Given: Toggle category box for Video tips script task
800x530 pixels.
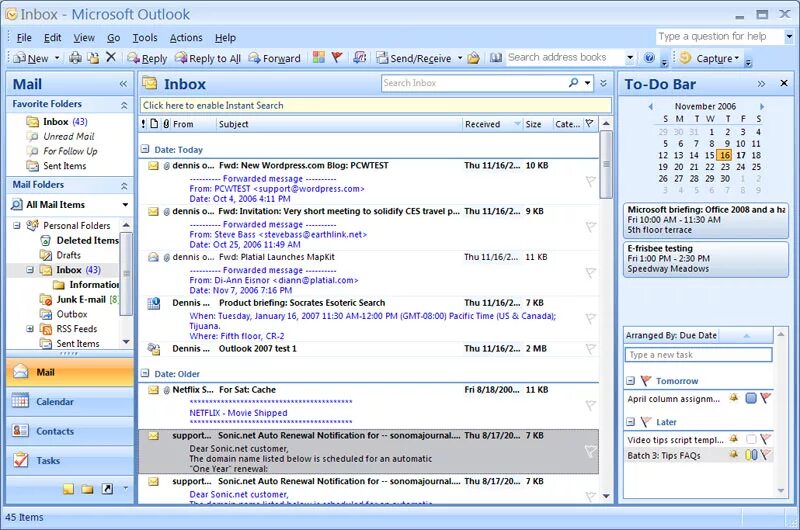Looking at the screenshot, I should click(x=751, y=439).
